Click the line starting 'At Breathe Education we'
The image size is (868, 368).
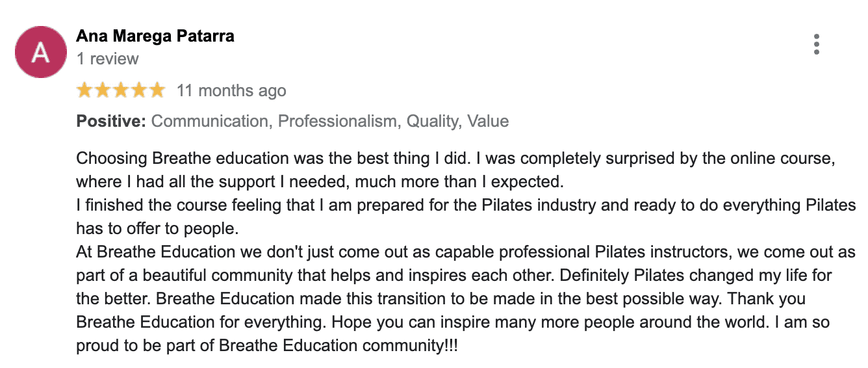point(466,252)
